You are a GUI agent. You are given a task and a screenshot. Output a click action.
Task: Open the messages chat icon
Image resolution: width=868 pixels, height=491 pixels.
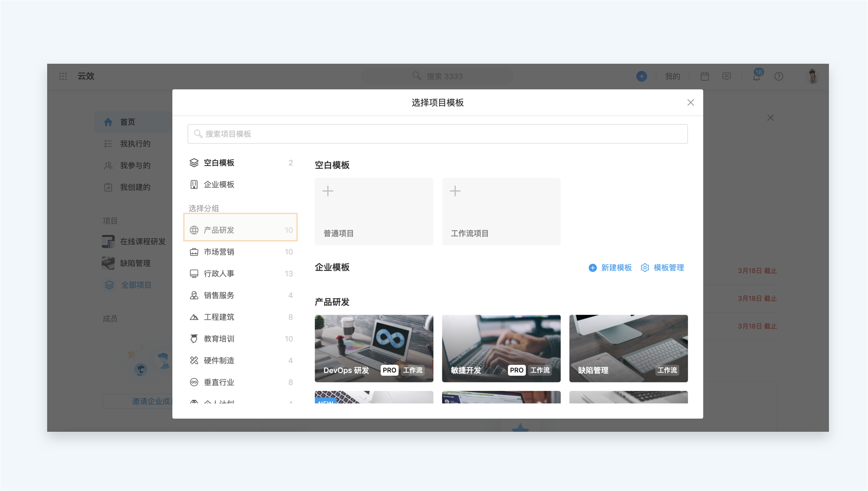point(727,76)
